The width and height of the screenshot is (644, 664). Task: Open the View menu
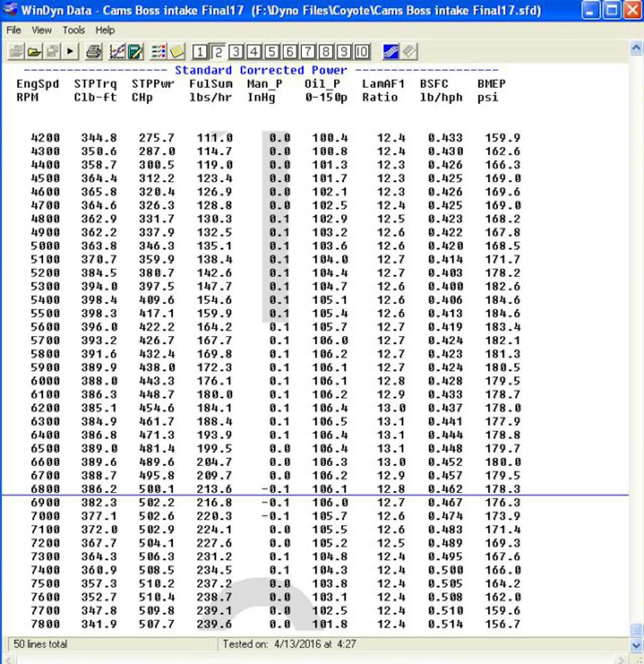[41, 30]
